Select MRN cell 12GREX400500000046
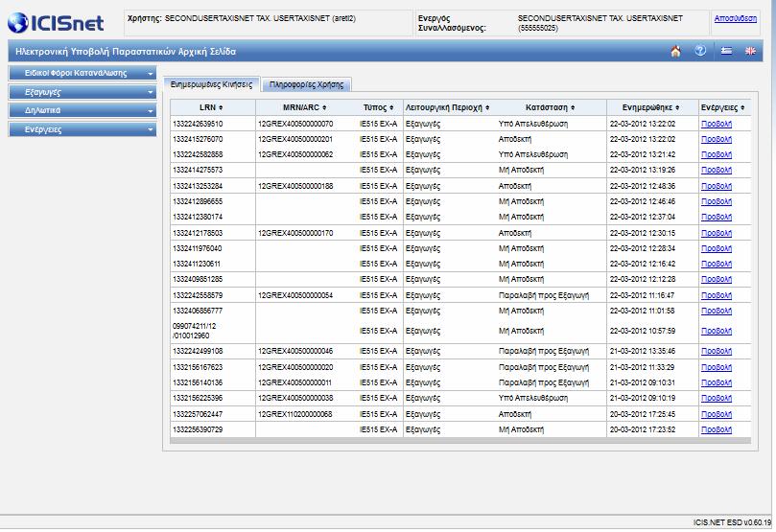 coord(295,352)
